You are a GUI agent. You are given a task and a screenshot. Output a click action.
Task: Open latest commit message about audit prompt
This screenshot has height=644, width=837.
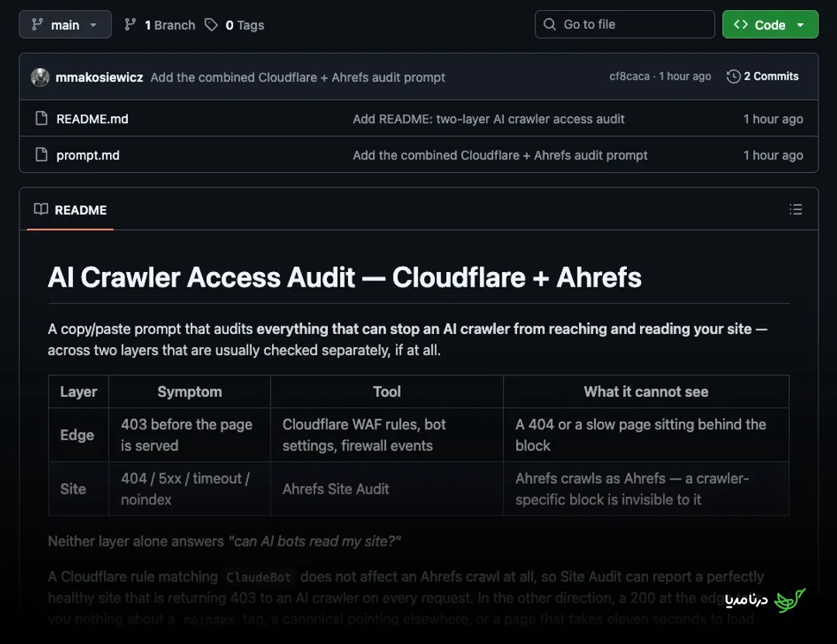tap(298, 77)
